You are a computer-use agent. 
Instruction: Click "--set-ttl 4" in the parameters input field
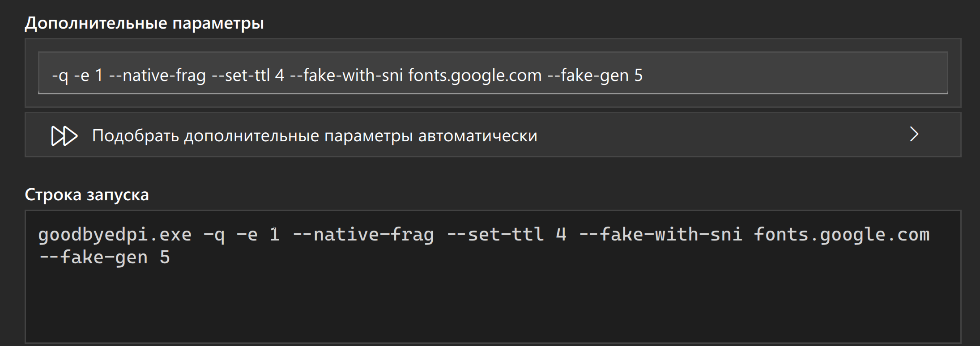tap(247, 75)
